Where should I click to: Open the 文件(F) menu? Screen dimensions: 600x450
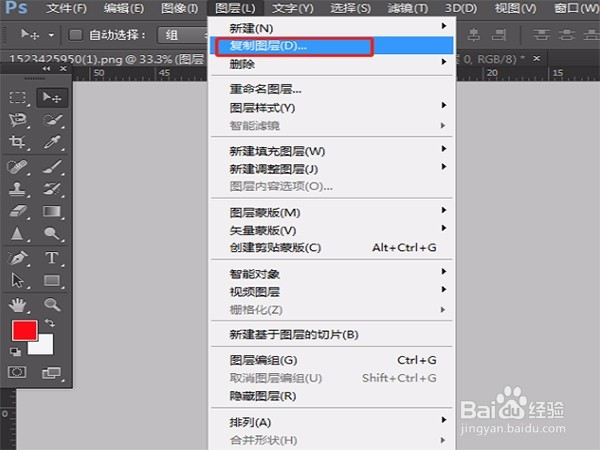pos(67,8)
